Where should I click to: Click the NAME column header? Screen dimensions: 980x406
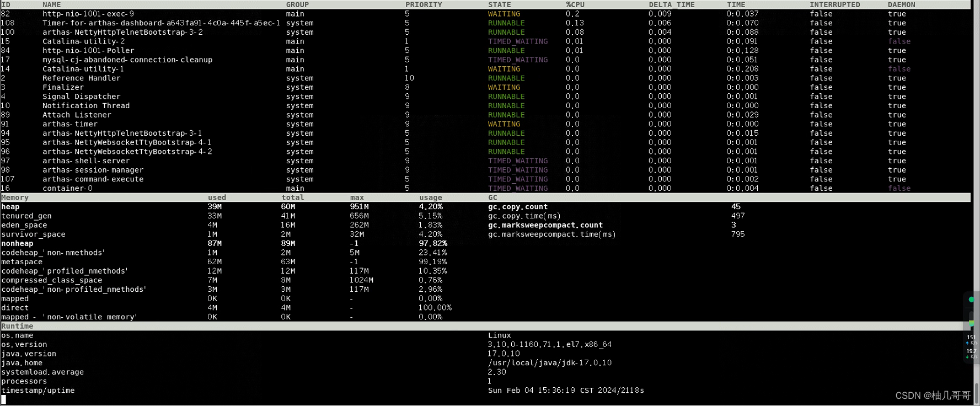tap(52, 4)
